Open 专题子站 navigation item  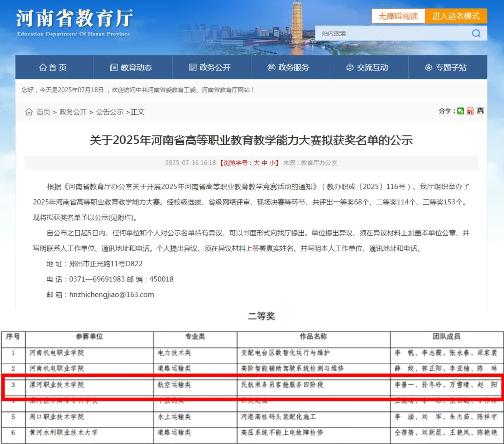point(446,67)
